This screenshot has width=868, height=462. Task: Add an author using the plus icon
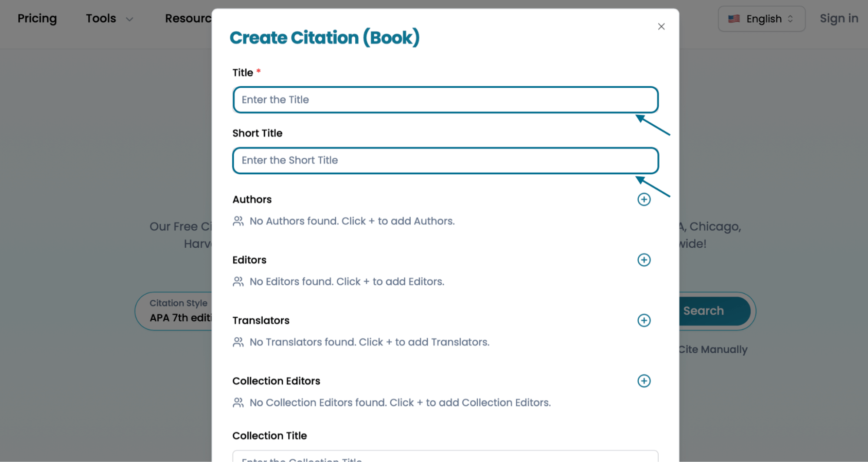tap(644, 199)
